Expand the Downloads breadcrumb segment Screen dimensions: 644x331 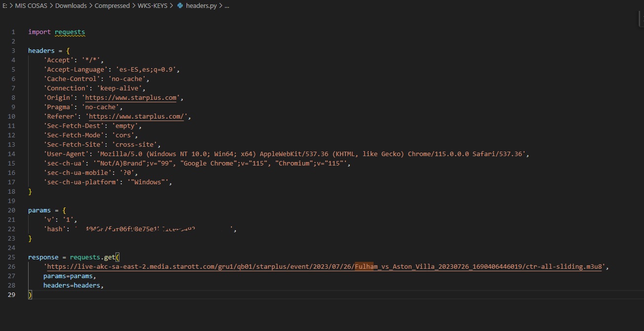(71, 6)
